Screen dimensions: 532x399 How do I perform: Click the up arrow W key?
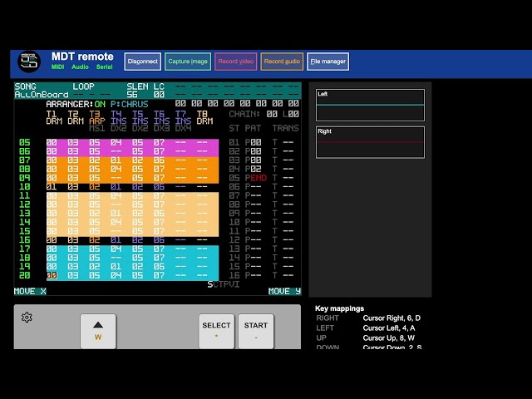[98, 331]
